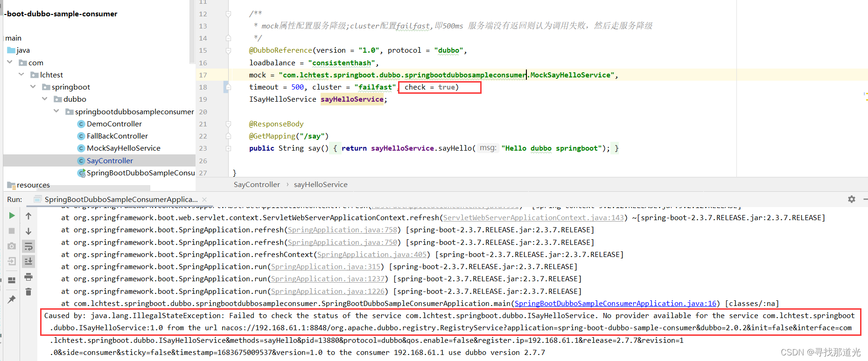The height and width of the screenshot is (361, 868).
Task: Open SpringApplication.java:1237 link
Action: [328, 279]
